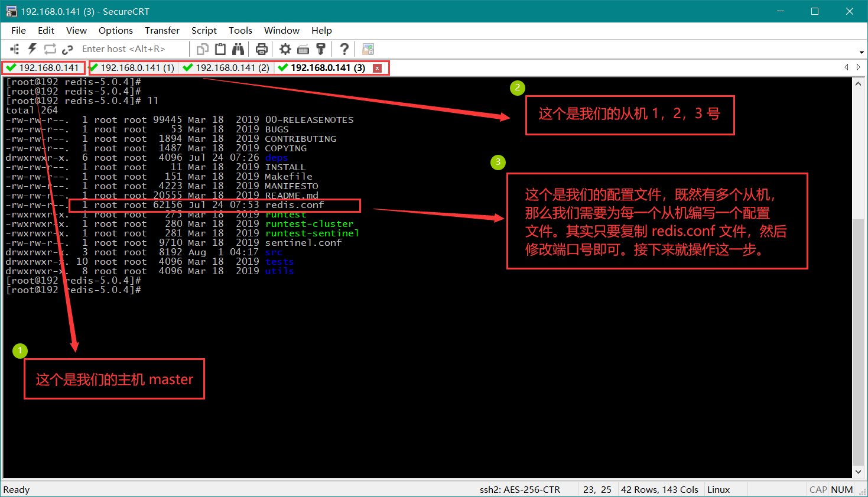The image size is (868, 497).
Task: Open the Transfer menu
Action: 162,31
